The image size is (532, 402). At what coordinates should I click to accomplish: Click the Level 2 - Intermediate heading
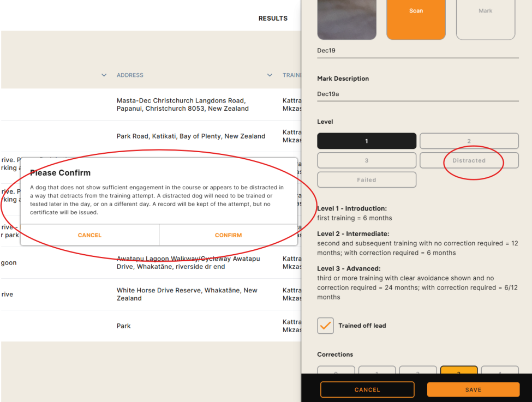click(353, 234)
